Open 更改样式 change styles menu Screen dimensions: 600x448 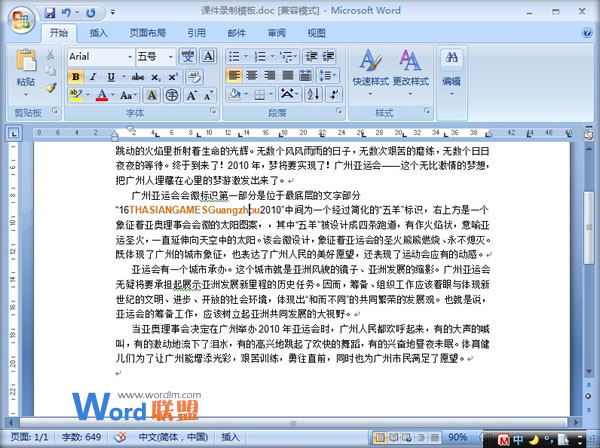click(411, 72)
